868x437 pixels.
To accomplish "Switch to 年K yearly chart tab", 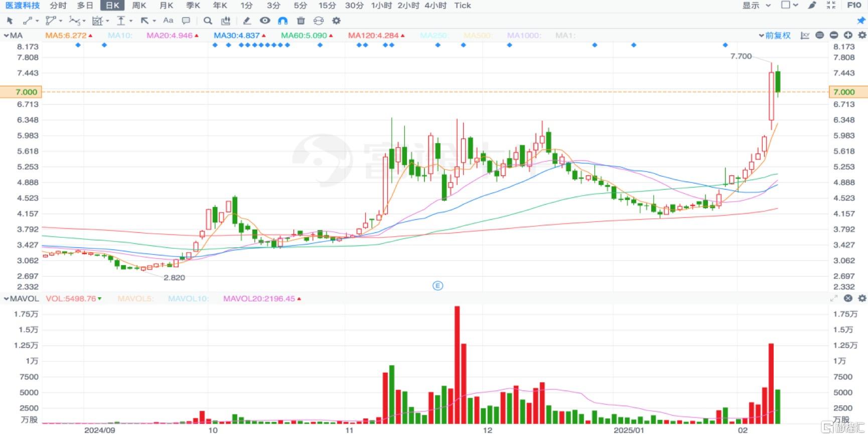I will pyautogui.click(x=220, y=5).
